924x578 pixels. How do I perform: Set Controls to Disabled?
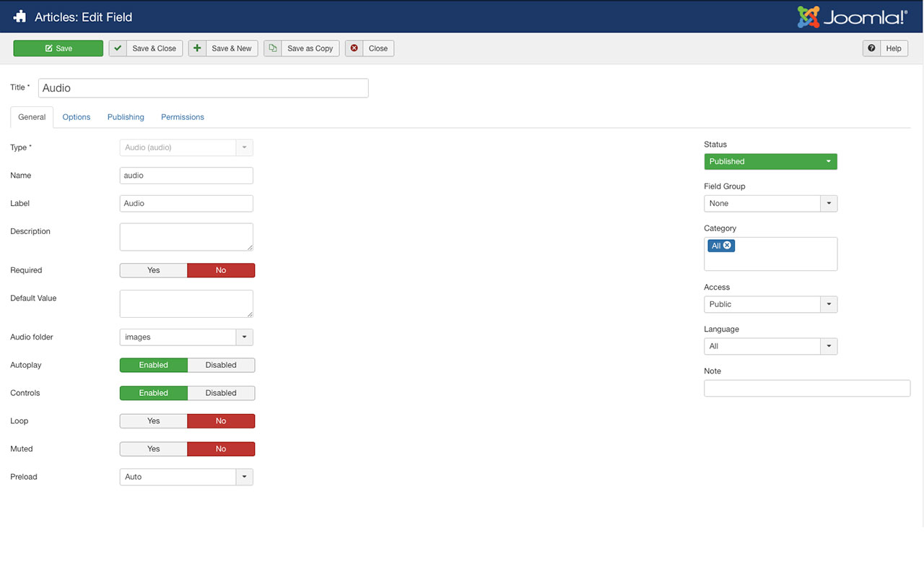[x=221, y=393]
